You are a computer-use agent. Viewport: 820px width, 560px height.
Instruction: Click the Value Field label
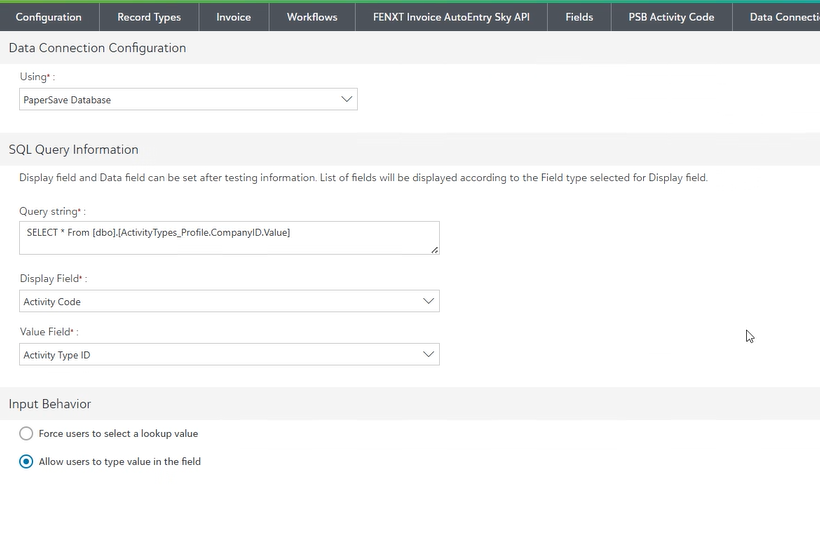click(x=49, y=332)
